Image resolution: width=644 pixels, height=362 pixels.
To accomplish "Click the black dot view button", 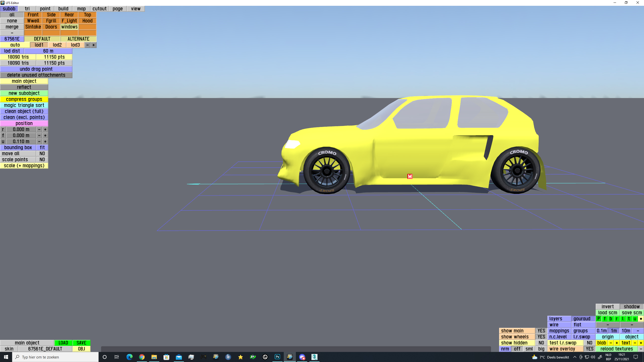I will [x=641, y=319].
